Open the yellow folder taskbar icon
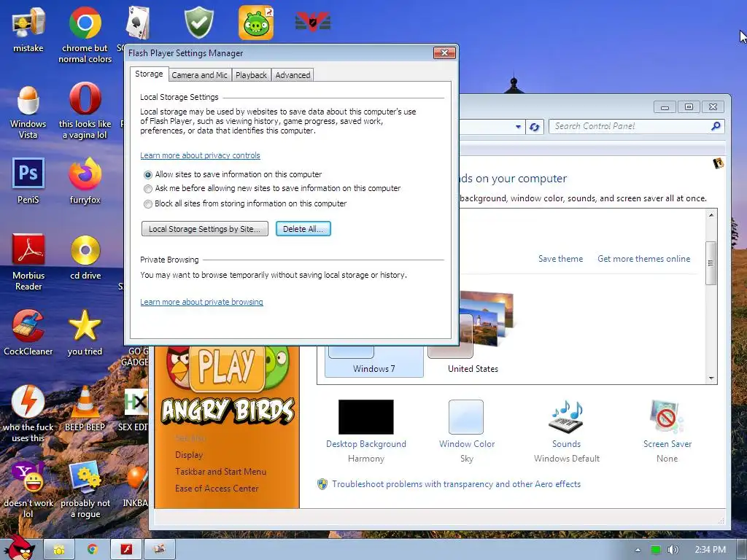747x560 pixels. 59,550
